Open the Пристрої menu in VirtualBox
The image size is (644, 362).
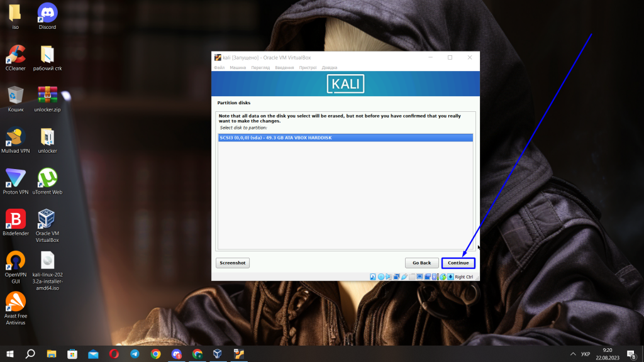(306, 67)
